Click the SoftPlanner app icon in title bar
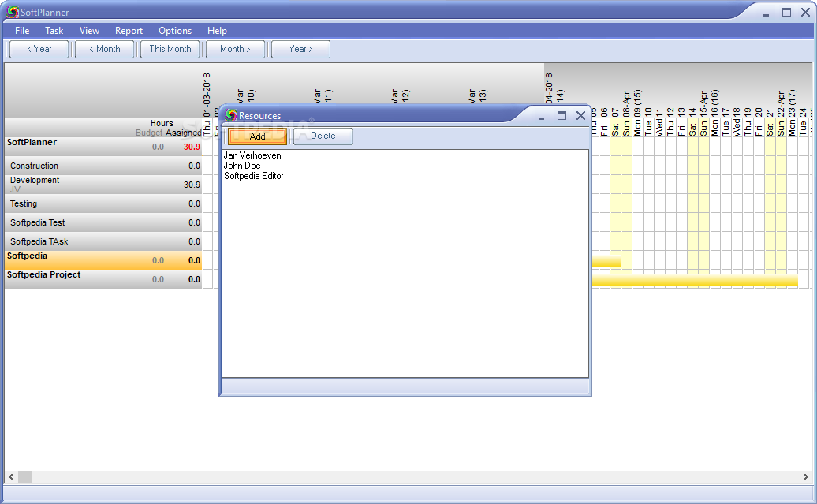 tap(13, 12)
